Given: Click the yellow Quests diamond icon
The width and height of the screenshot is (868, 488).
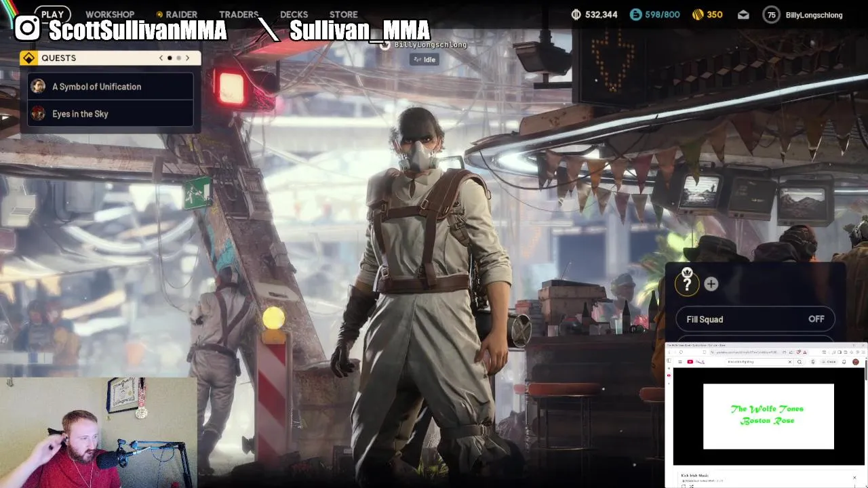Looking at the screenshot, I should [x=28, y=58].
